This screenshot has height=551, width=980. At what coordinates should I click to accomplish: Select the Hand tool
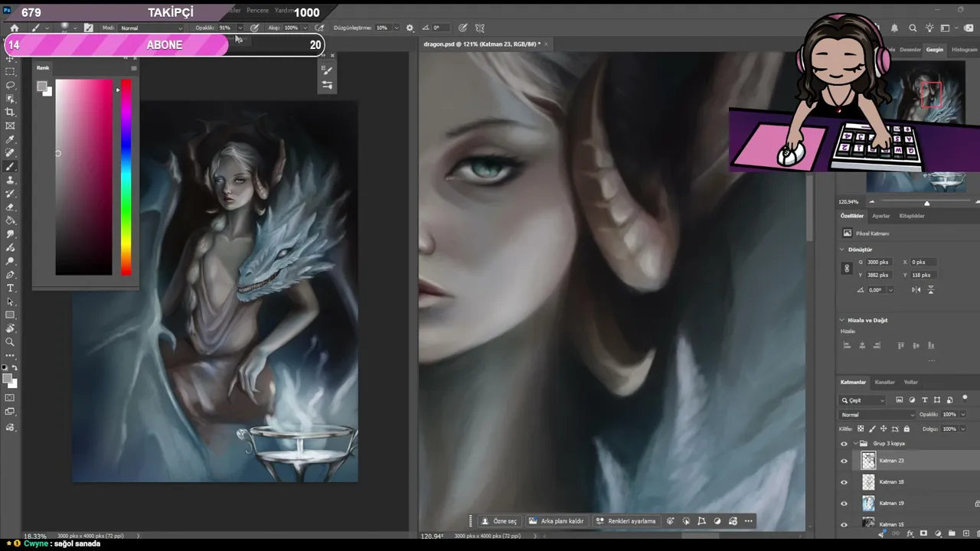click(10, 329)
